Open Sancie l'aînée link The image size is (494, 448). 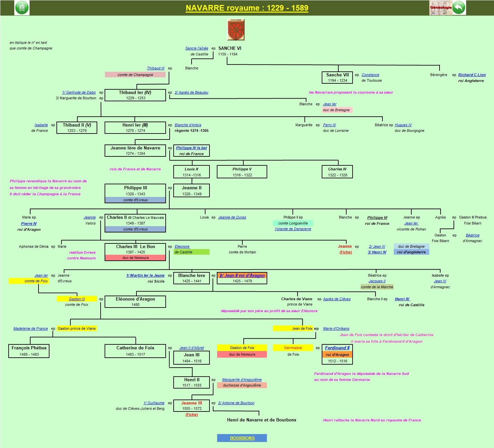[197, 48]
